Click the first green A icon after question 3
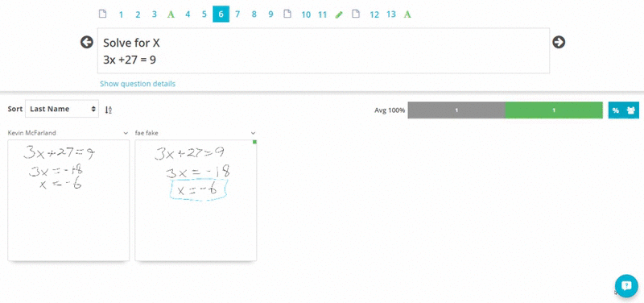The height and width of the screenshot is (303, 644). point(171,15)
